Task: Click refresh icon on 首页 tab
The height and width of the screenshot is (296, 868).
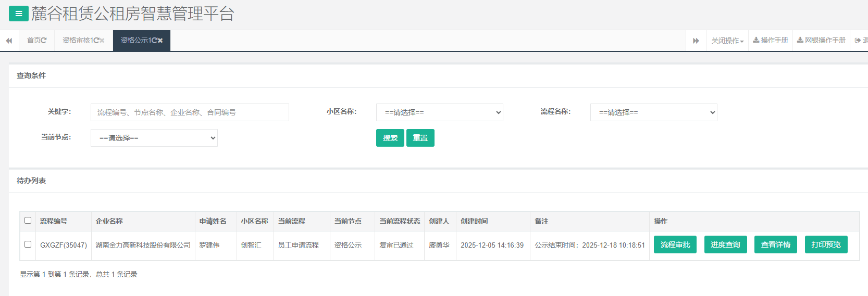Action: [x=44, y=41]
